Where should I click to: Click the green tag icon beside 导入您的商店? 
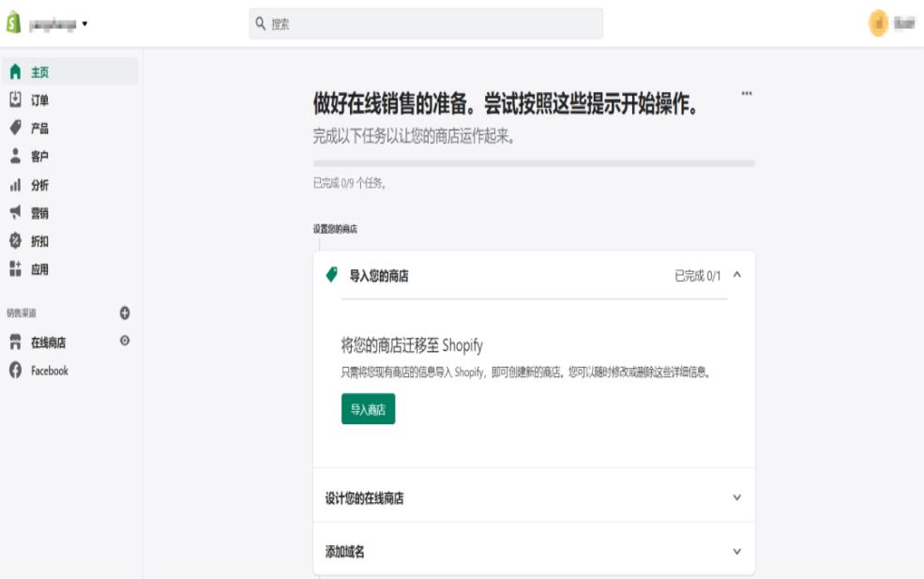coord(332,275)
